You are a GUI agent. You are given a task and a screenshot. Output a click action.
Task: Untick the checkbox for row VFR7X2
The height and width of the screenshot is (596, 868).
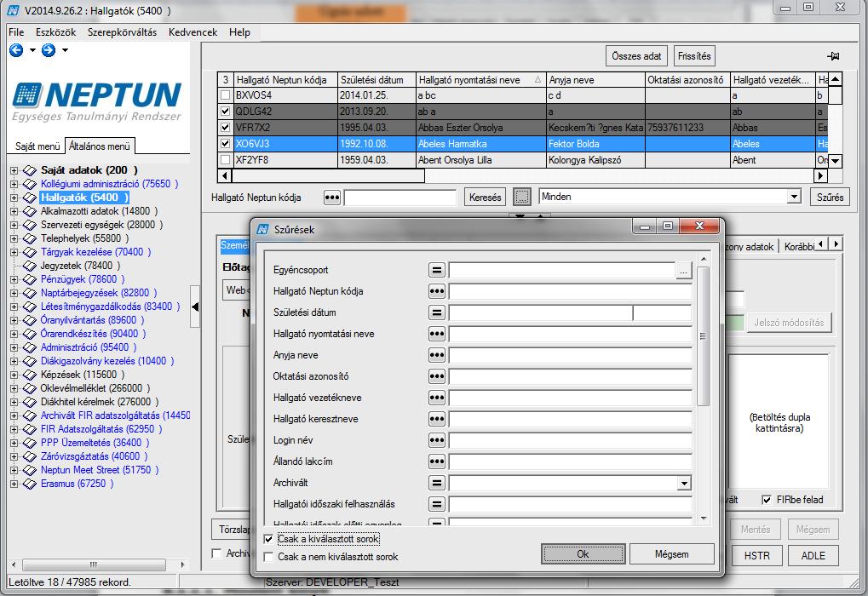(225, 127)
